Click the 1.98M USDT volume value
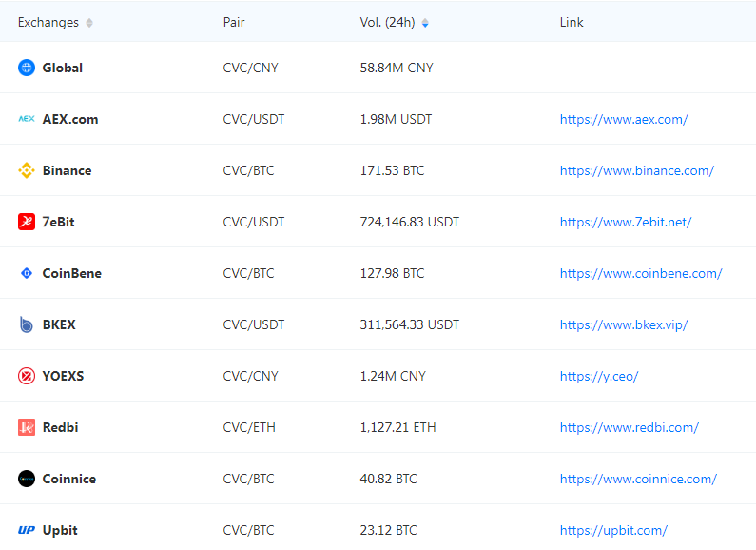Screen dimensions: 756x550 (396, 119)
